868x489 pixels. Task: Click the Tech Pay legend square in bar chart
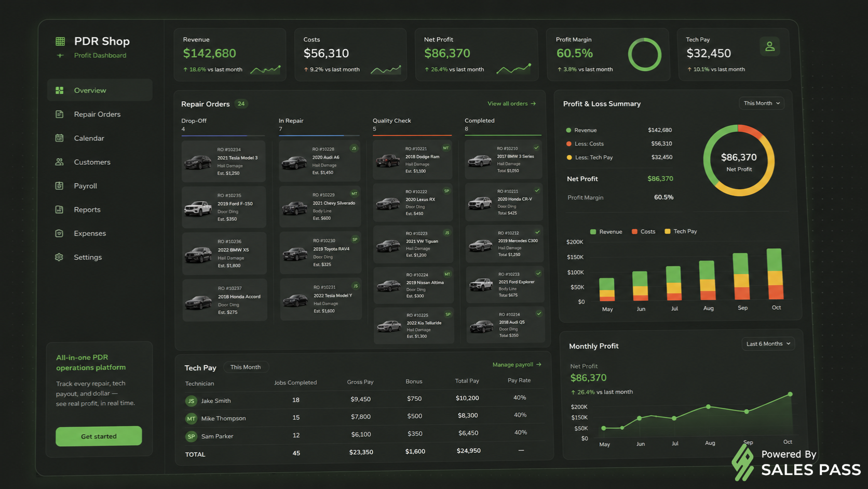(668, 231)
